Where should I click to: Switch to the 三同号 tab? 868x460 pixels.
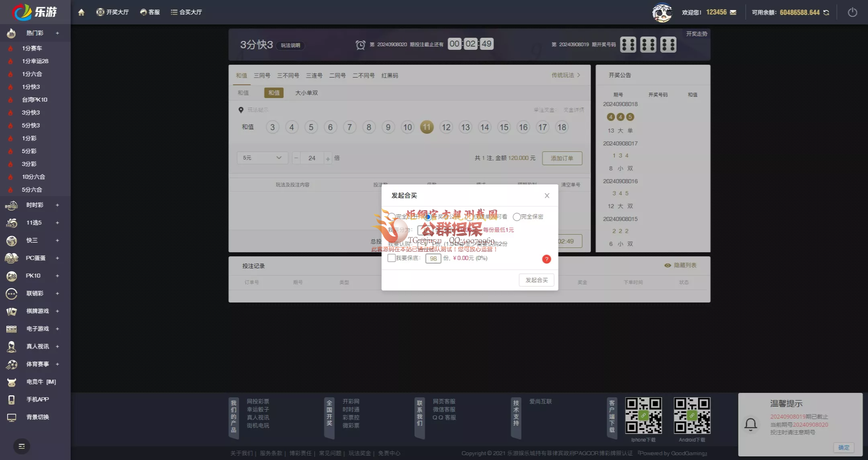261,75
